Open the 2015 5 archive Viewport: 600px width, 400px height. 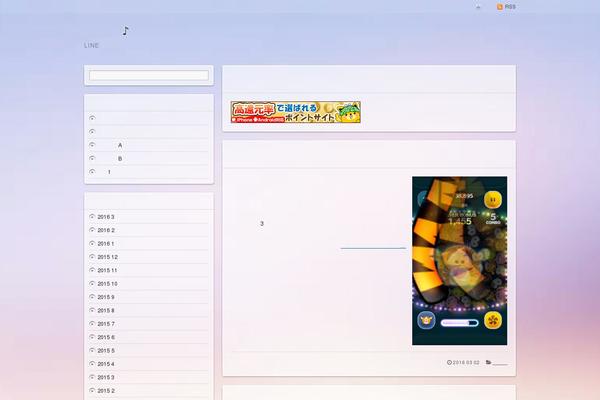tap(106, 351)
